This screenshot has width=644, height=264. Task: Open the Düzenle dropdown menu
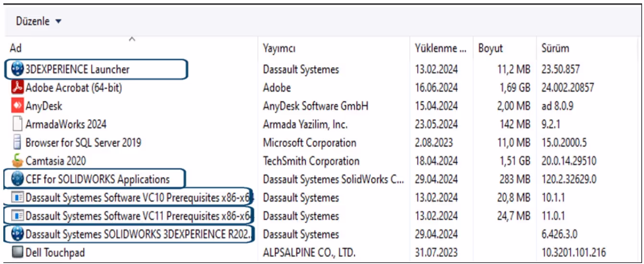pyautogui.click(x=39, y=22)
